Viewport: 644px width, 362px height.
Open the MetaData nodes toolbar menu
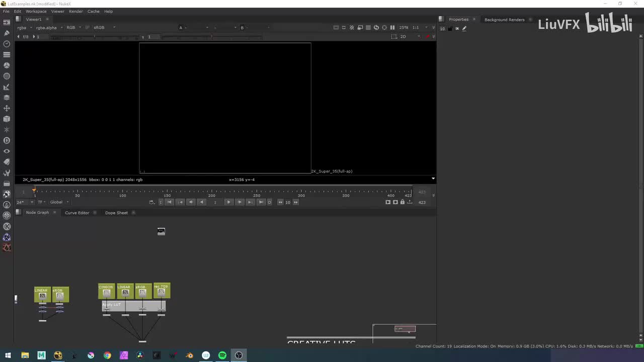coord(7,162)
